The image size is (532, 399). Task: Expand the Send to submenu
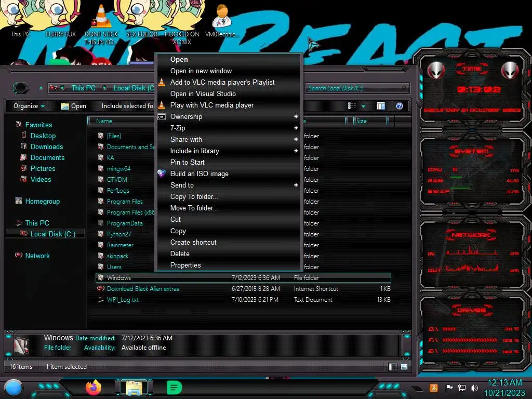coord(229,185)
